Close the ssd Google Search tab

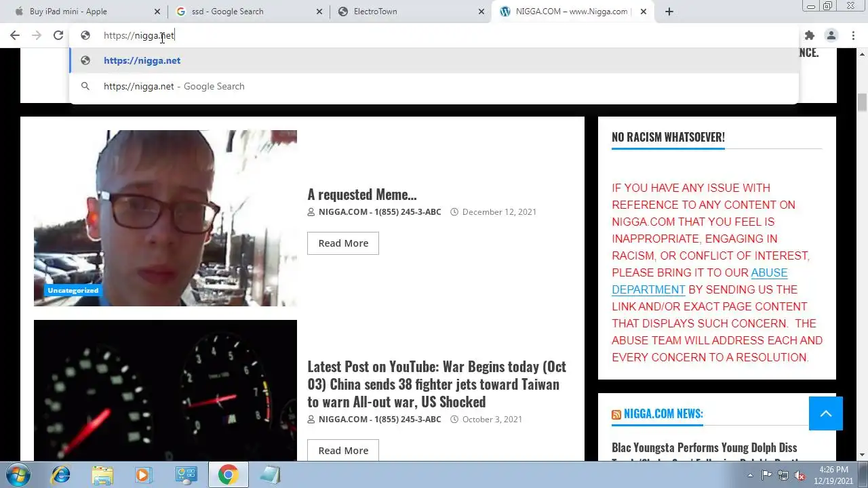click(319, 12)
